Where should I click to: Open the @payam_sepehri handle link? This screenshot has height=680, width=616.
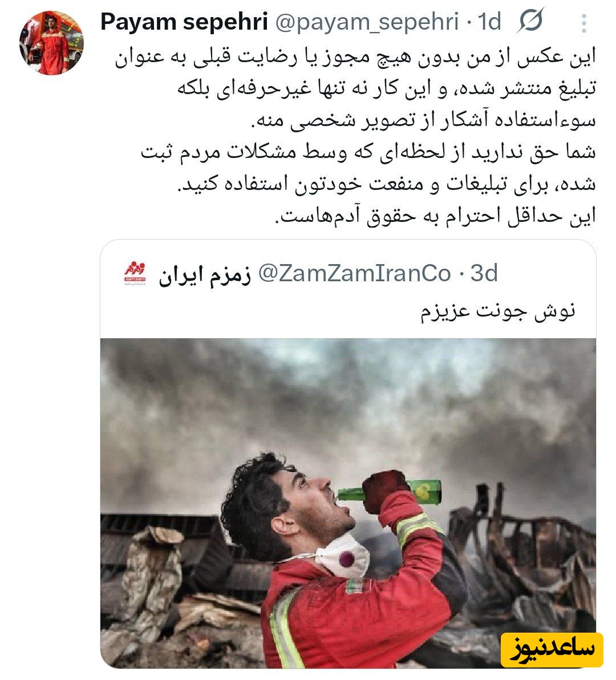pyautogui.click(x=367, y=22)
